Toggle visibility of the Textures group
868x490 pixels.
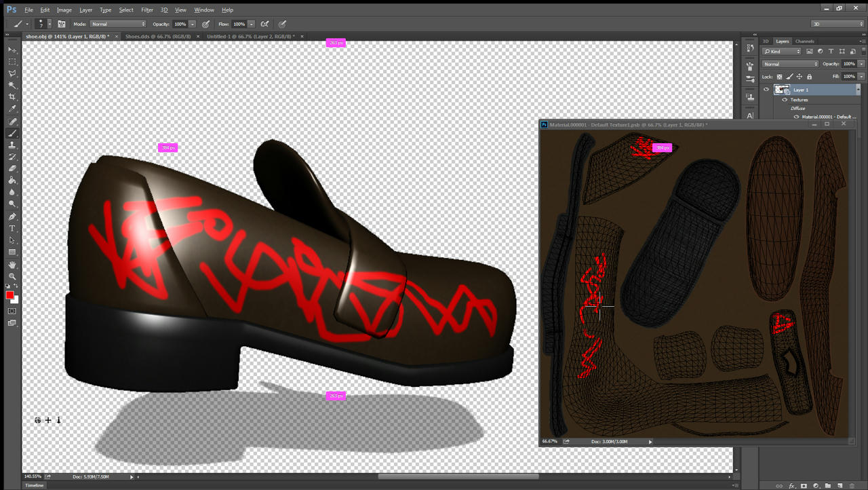785,100
